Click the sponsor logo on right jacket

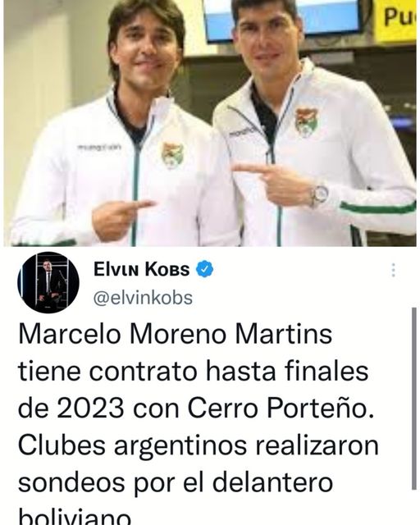click(x=241, y=131)
